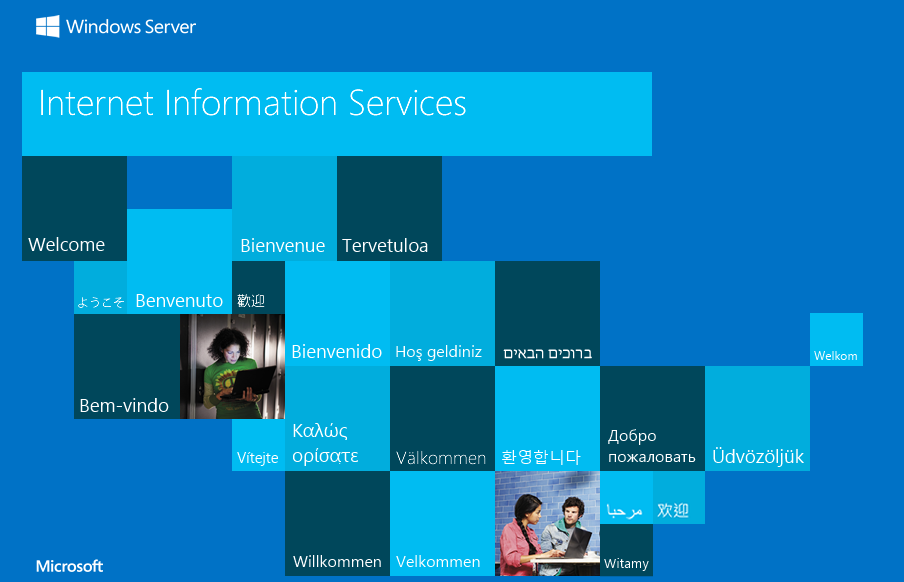The width and height of the screenshot is (904, 582).
Task: Click the Japanese 'ようこそ' tile
Action: [100, 287]
